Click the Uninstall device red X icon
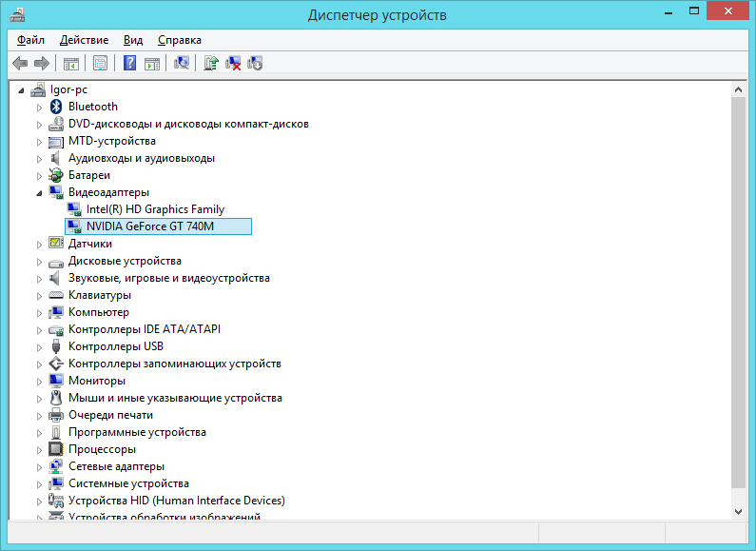 coord(233,63)
